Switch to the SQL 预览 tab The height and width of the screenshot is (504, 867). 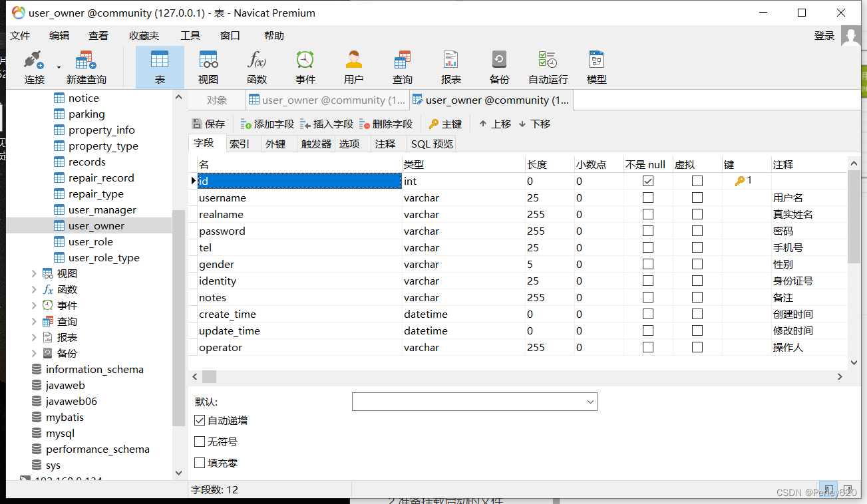432,144
